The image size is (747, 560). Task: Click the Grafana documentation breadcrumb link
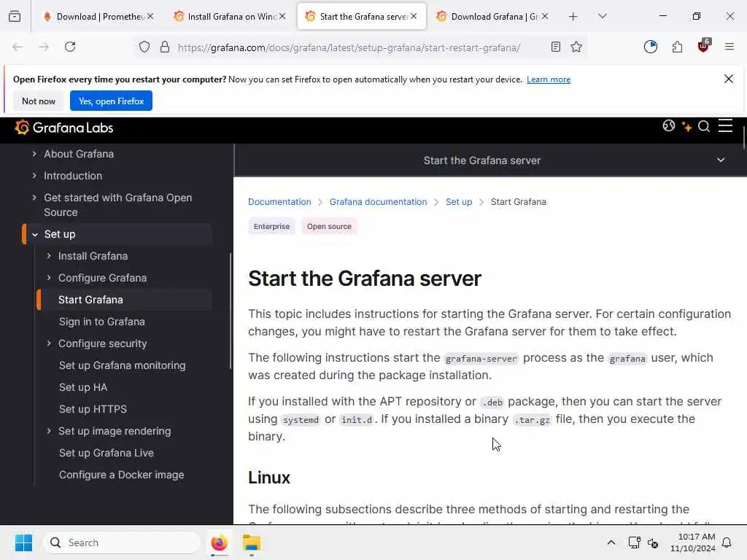(379, 202)
